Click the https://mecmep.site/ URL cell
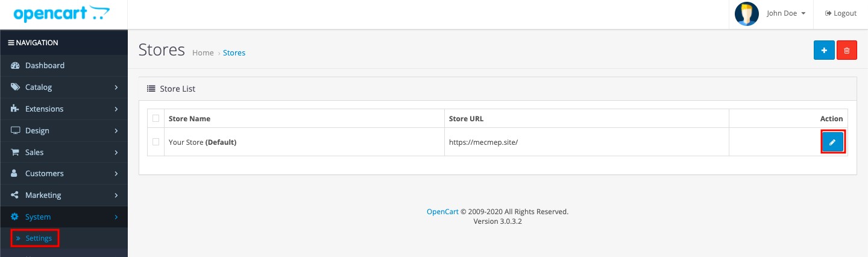Screen dimensions: 868x257 pos(587,142)
